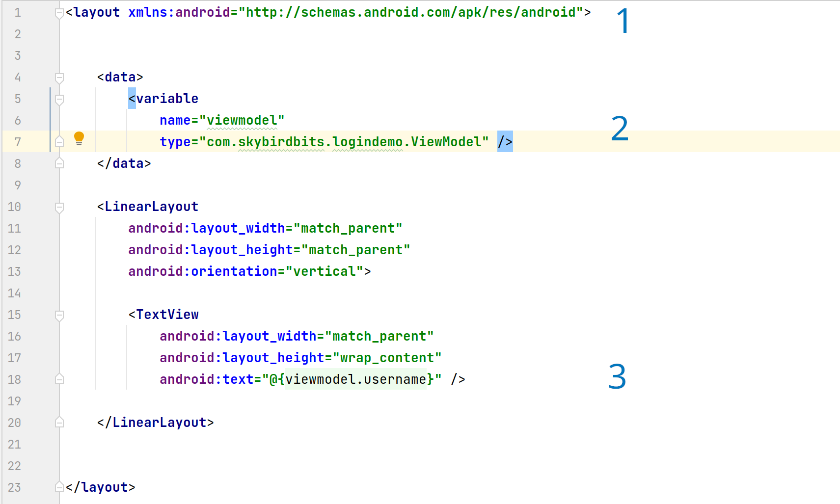840x504 pixels.
Task: Click the opening data tag on line 4
Action: pyautogui.click(x=121, y=77)
